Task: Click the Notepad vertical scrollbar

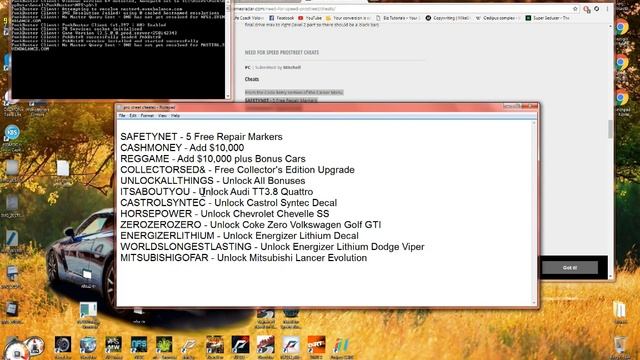Action: click(534, 212)
